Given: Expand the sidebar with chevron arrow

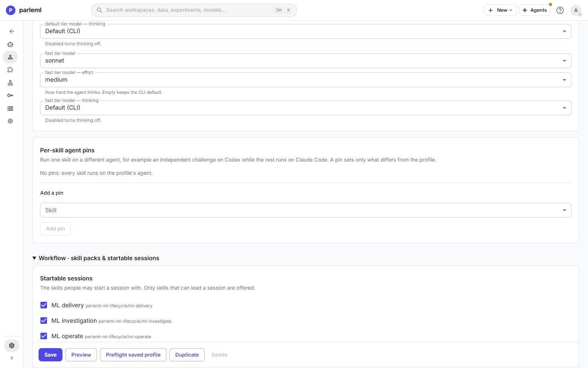Looking at the screenshot, I should coord(11,358).
